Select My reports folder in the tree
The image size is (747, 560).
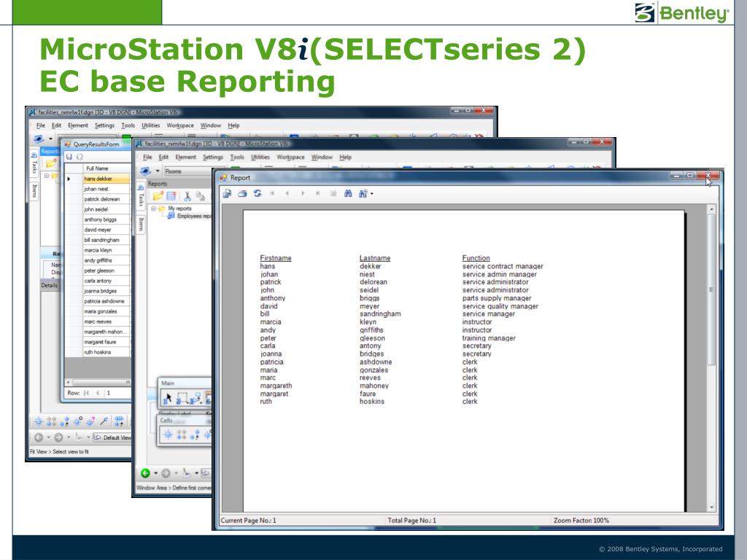[x=176, y=209]
